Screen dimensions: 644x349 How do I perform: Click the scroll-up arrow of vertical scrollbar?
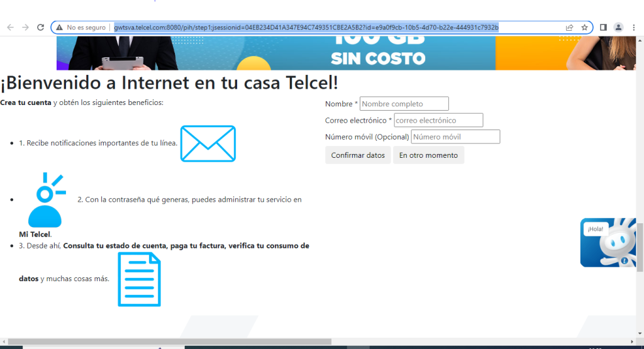click(640, 41)
